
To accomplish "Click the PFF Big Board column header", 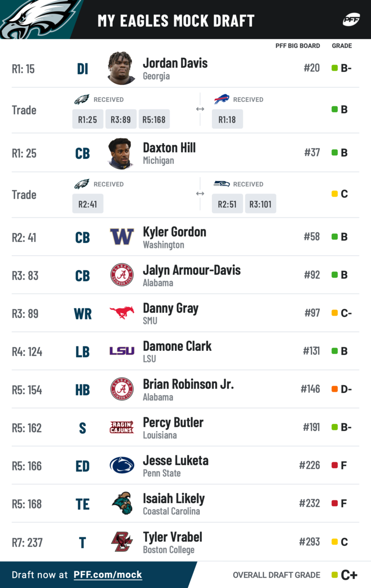I will (297, 46).
